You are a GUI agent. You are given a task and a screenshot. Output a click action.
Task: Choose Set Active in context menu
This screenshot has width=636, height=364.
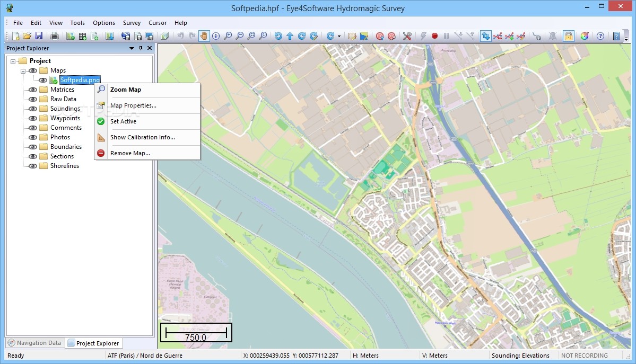point(147,121)
